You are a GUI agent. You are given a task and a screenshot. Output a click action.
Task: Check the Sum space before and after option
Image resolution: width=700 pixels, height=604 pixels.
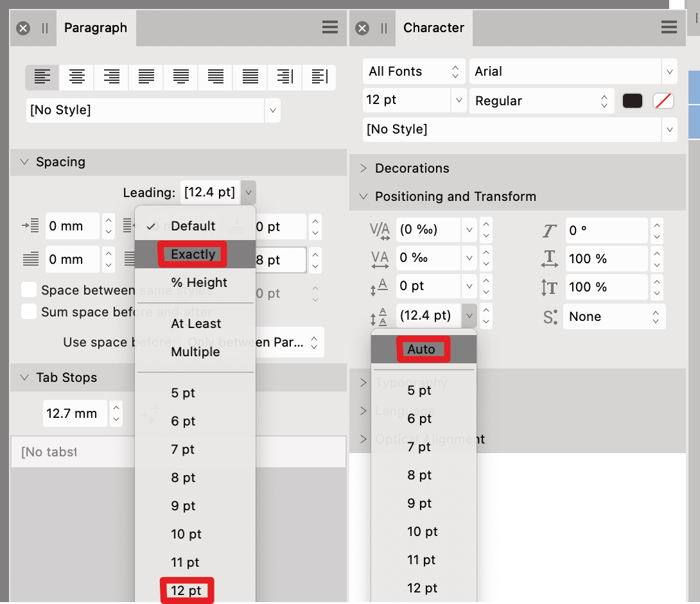pyautogui.click(x=28, y=312)
